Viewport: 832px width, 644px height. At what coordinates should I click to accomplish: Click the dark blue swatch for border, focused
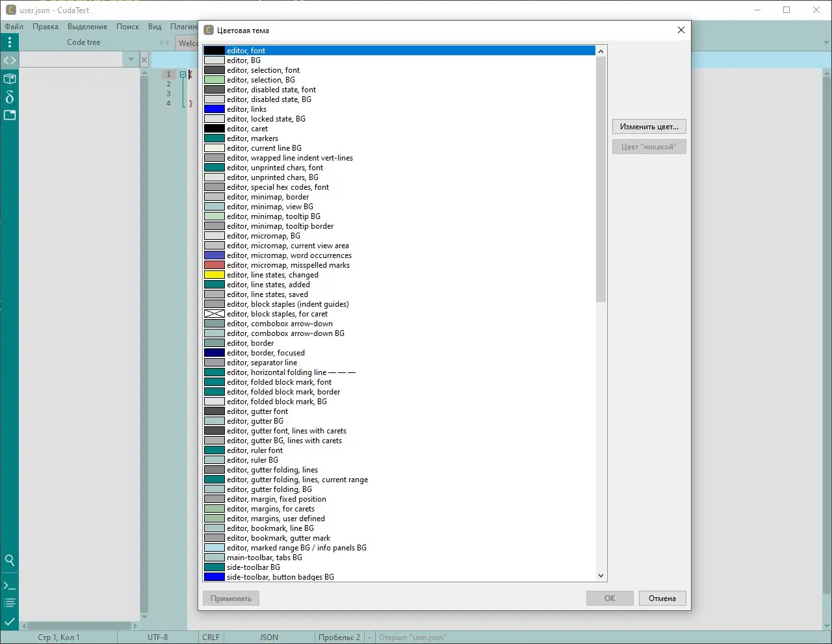tap(214, 353)
